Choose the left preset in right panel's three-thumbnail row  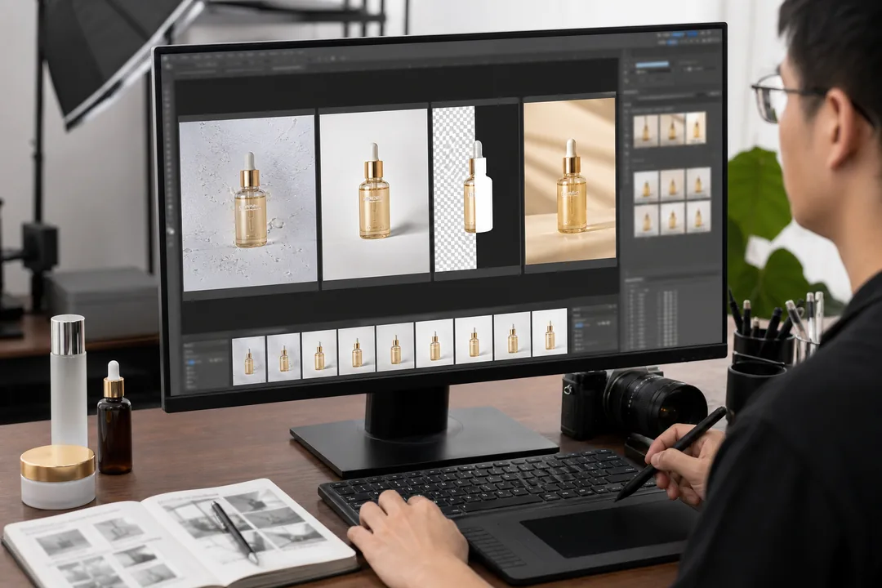coord(646,131)
